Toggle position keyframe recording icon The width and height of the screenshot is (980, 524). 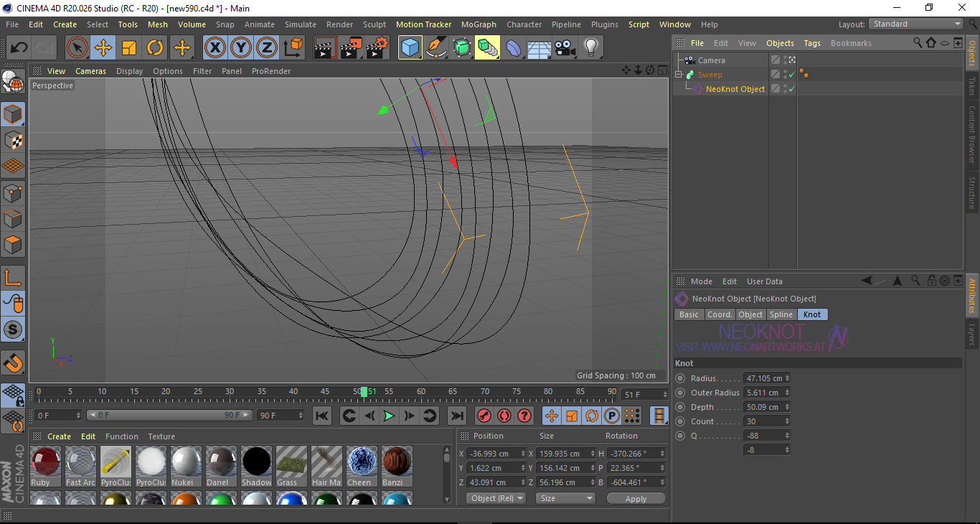pyautogui.click(x=552, y=416)
